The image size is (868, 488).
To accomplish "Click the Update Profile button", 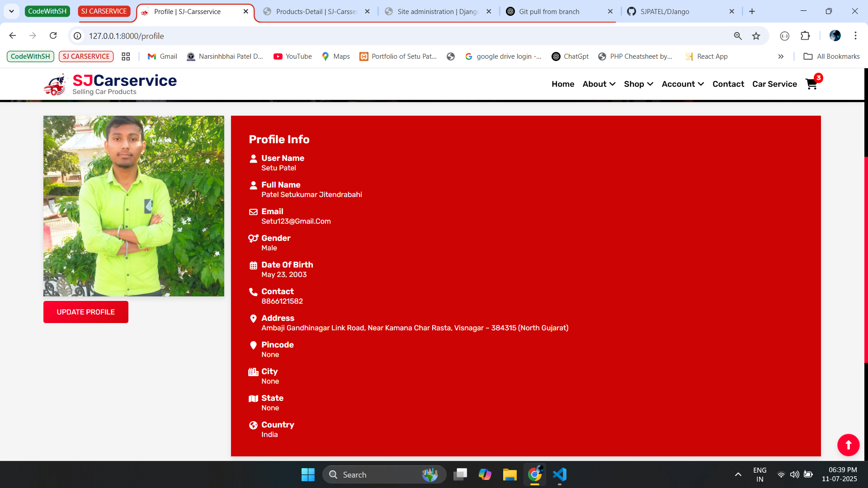I will pyautogui.click(x=86, y=312).
